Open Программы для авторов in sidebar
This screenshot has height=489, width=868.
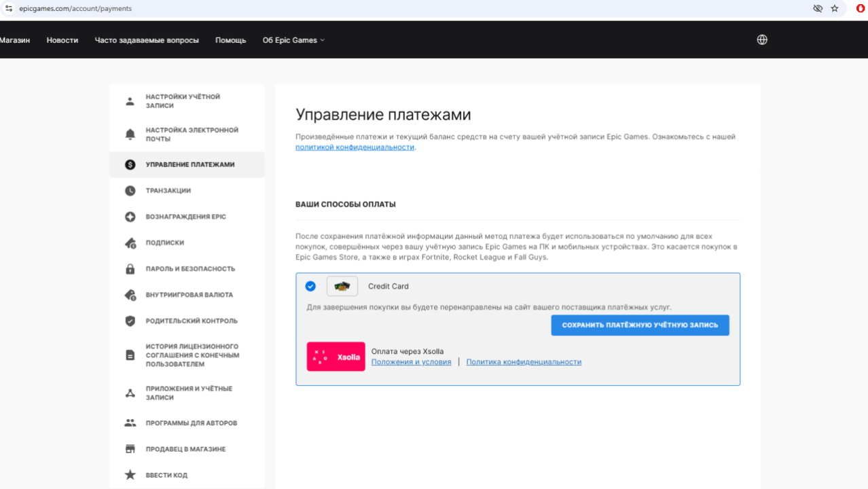coord(187,423)
